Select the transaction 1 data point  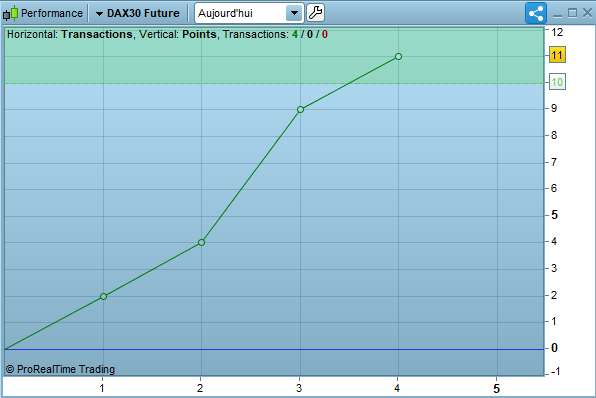[x=103, y=297]
